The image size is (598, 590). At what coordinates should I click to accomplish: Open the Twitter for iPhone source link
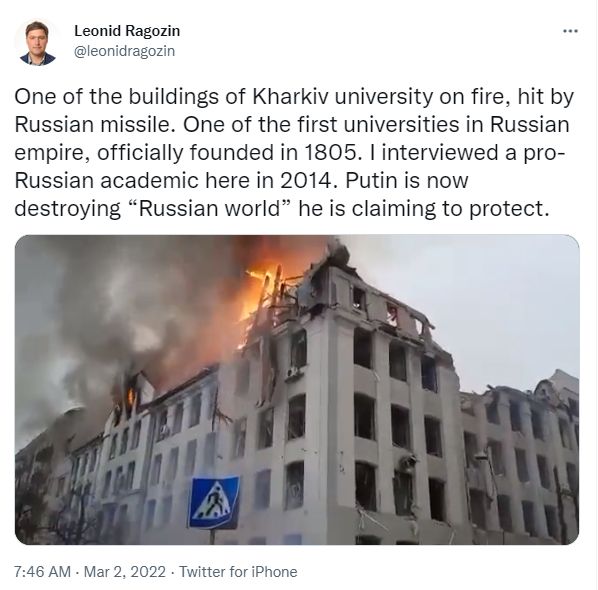238,572
